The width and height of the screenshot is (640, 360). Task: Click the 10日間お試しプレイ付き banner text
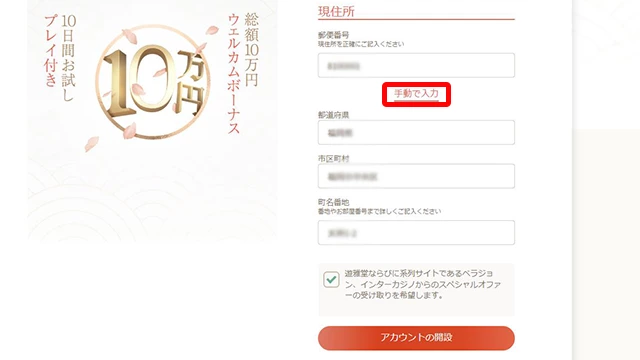[60, 57]
